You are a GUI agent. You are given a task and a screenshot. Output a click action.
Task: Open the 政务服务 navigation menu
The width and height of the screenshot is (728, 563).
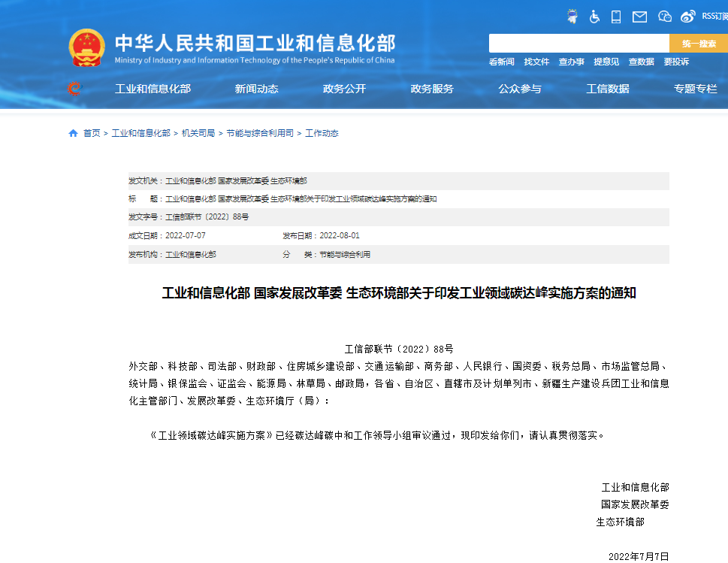pos(432,89)
